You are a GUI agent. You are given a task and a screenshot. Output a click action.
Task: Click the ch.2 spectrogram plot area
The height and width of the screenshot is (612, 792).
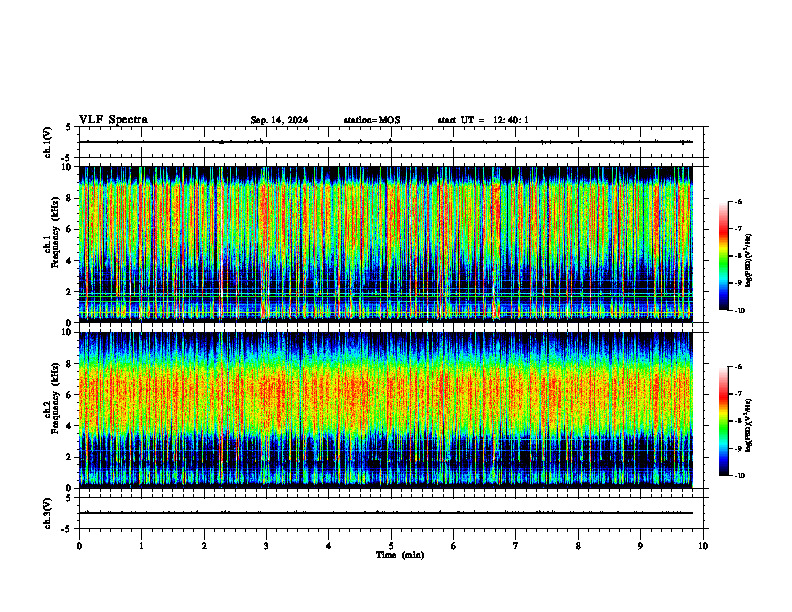(386, 410)
